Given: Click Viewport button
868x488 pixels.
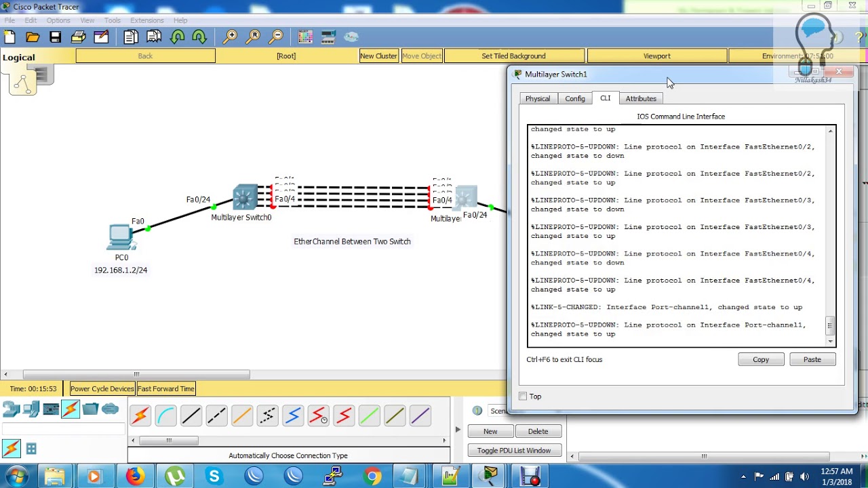Looking at the screenshot, I should [x=656, y=56].
